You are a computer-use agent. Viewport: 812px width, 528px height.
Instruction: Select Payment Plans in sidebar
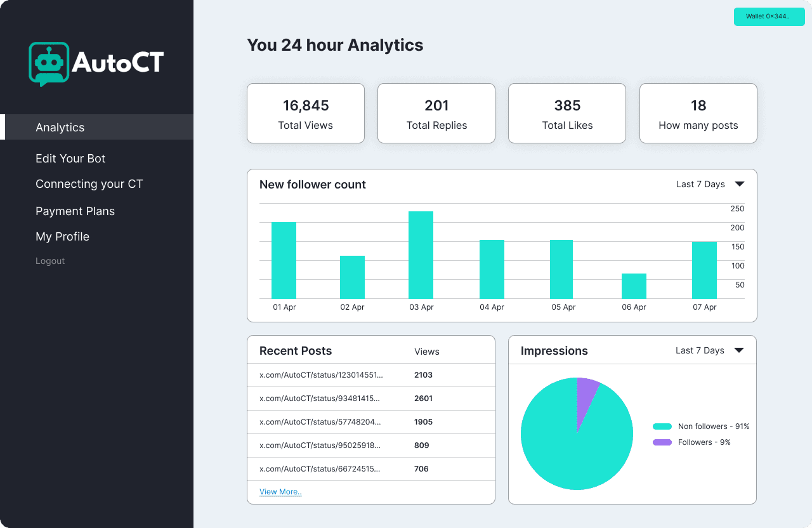click(x=75, y=211)
